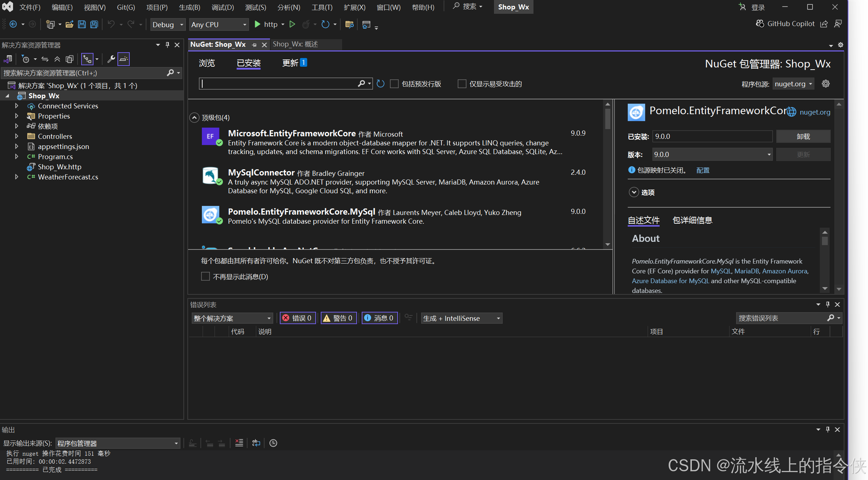This screenshot has width=868, height=480.
Task: Click the 配置 link for source mapping
Action: point(703,170)
